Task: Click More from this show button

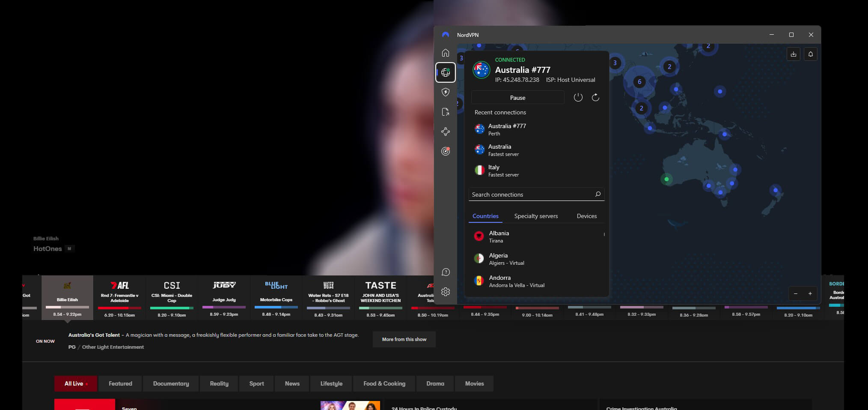Action: point(404,339)
